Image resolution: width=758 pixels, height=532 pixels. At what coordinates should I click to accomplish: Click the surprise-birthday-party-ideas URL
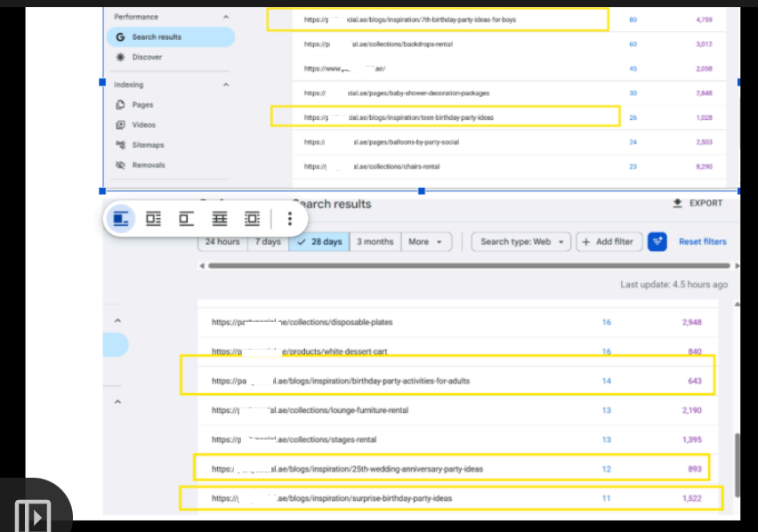tap(332, 498)
